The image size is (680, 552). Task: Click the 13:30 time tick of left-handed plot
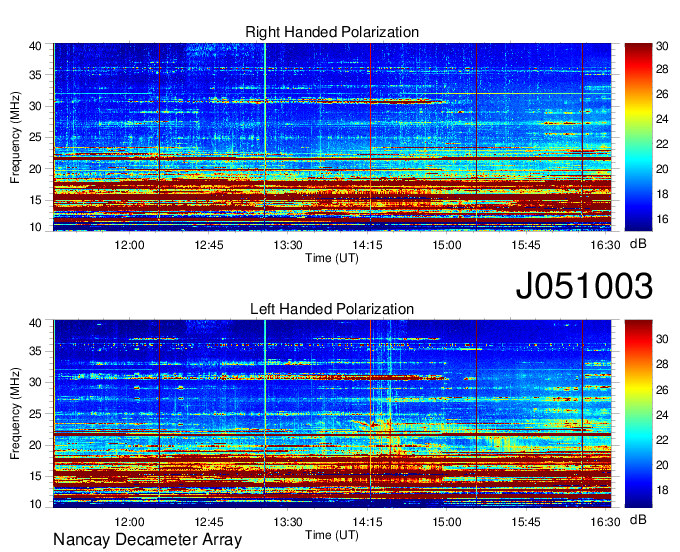point(288,522)
